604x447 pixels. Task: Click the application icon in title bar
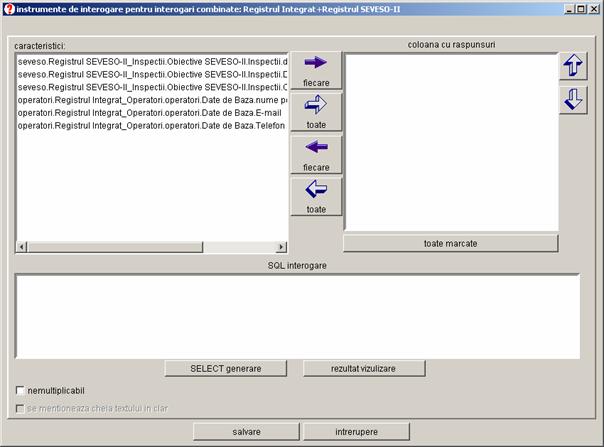coord(9,8)
